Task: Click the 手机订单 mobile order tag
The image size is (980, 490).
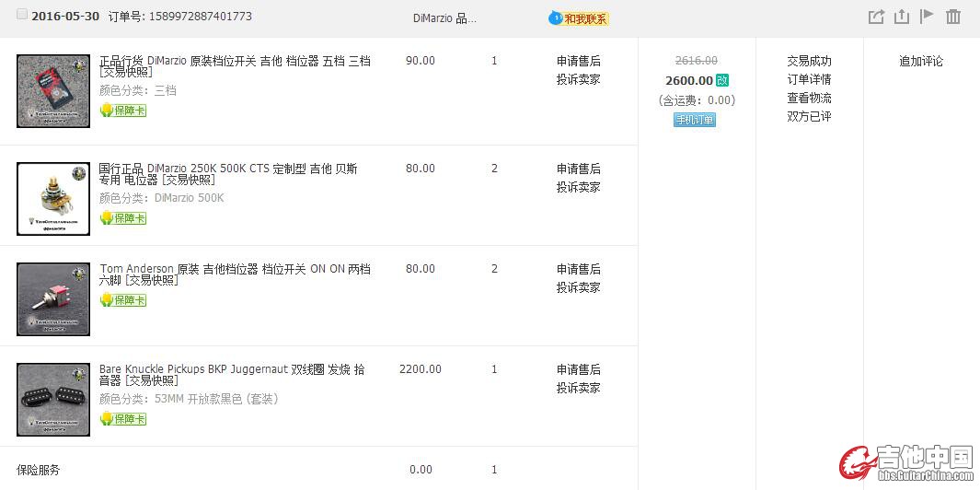Action: [x=695, y=120]
